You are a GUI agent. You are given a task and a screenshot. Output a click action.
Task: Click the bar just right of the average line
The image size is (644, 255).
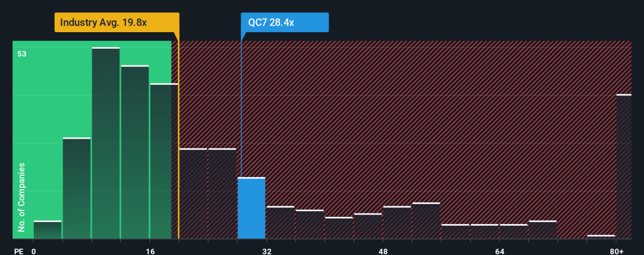click(193, 193)
